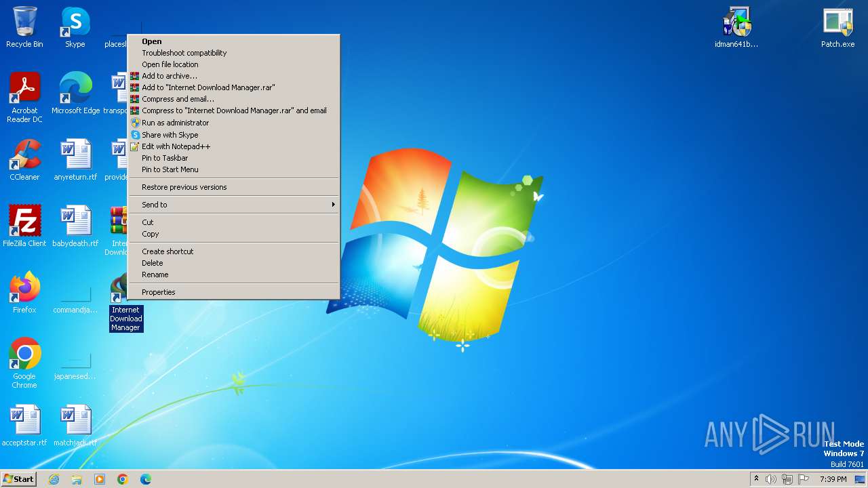This screenshot has width=868, height=488.
Task: Choose Copy in context menu
Action: 233,234
